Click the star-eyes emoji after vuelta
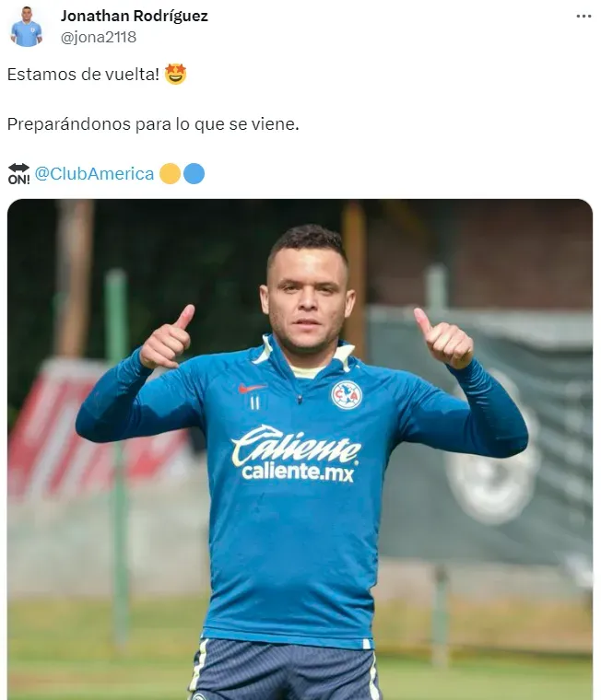The height and width of the screenshot is (700, 601). click(x=175, y=74)
